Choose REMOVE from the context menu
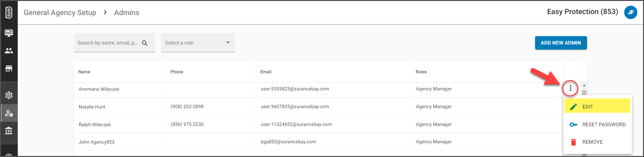 tap(597, 142)
